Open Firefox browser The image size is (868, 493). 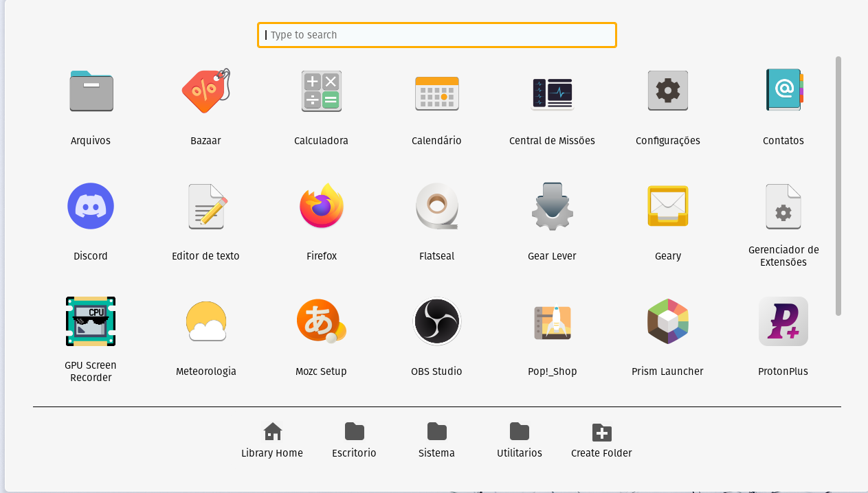tap(322, 207)
